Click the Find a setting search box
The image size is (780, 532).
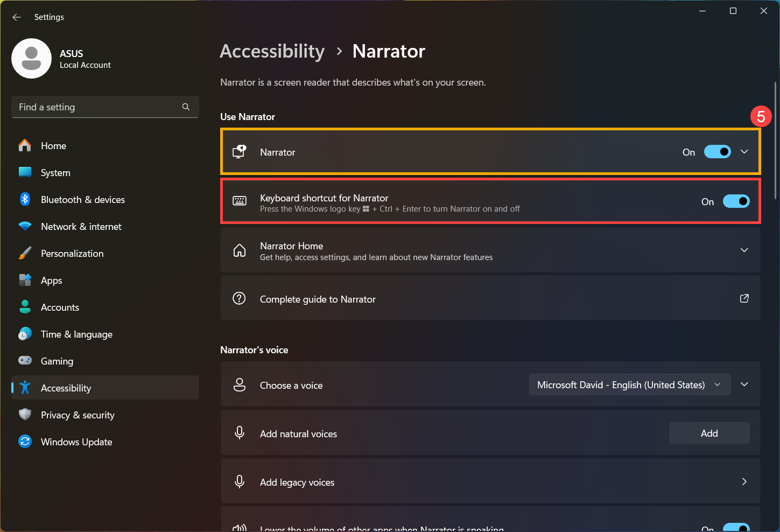tap(105, 107)
